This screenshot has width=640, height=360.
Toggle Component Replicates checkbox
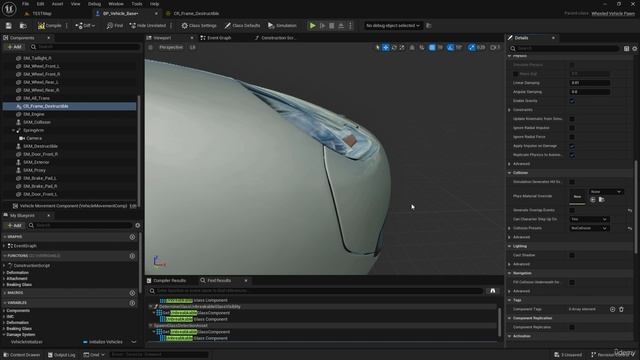(x=572, y=327)
